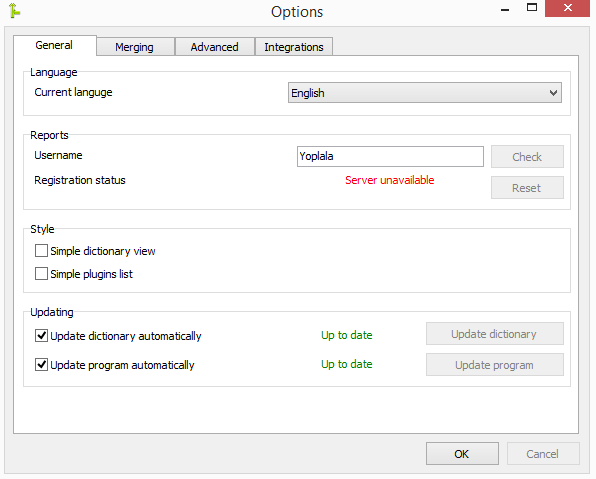Confirm settings with the OK button
596x479 pixels.
click(462, 454)
